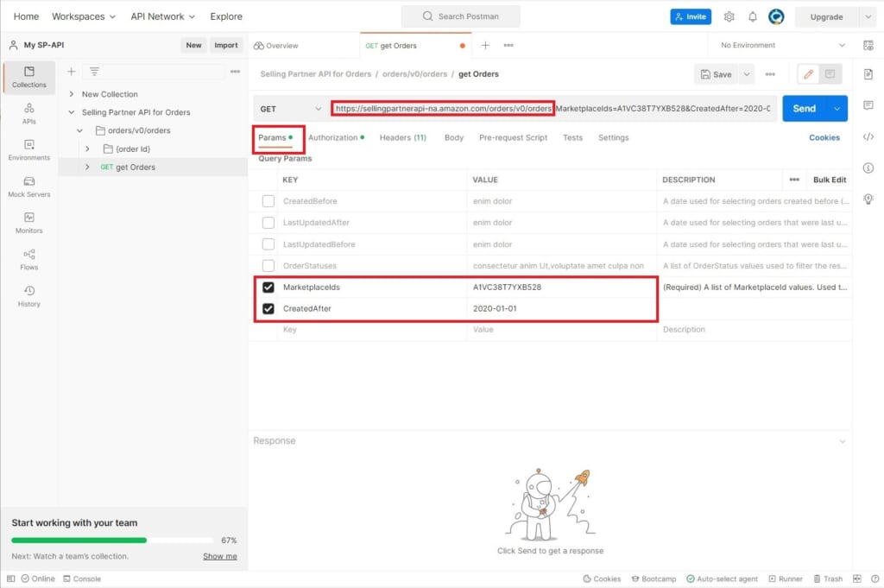The image size is (884, 588).
Task: Switch to edit mode with the pencil icon
Action: [808, 74]
